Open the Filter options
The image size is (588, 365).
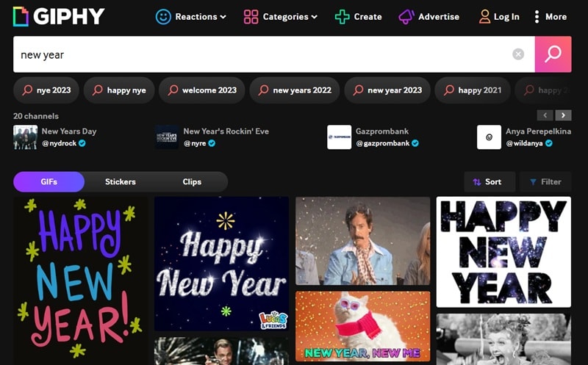pyautogui.click(x=545, y=181)
